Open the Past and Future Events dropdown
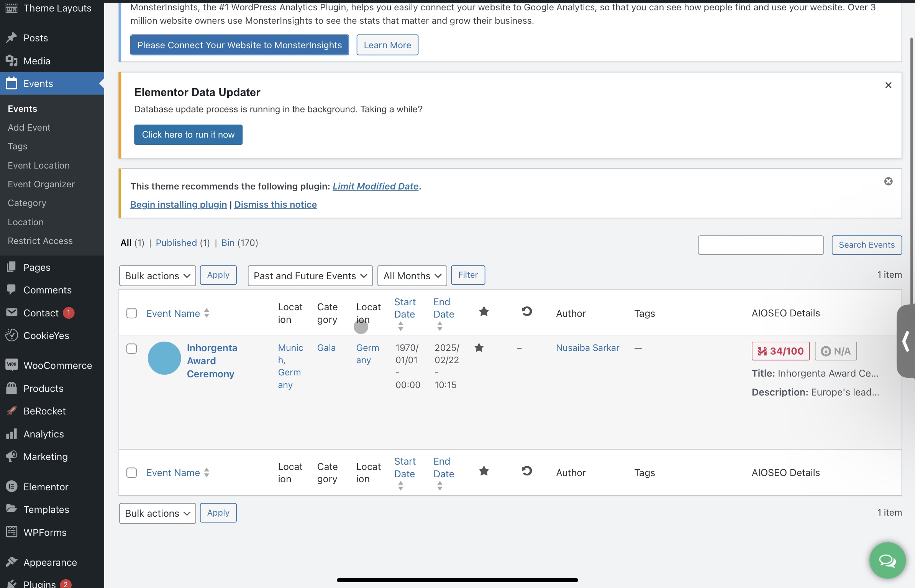This screenshot has width=915, height=588. pyautogui.click(x=310, y=276)
